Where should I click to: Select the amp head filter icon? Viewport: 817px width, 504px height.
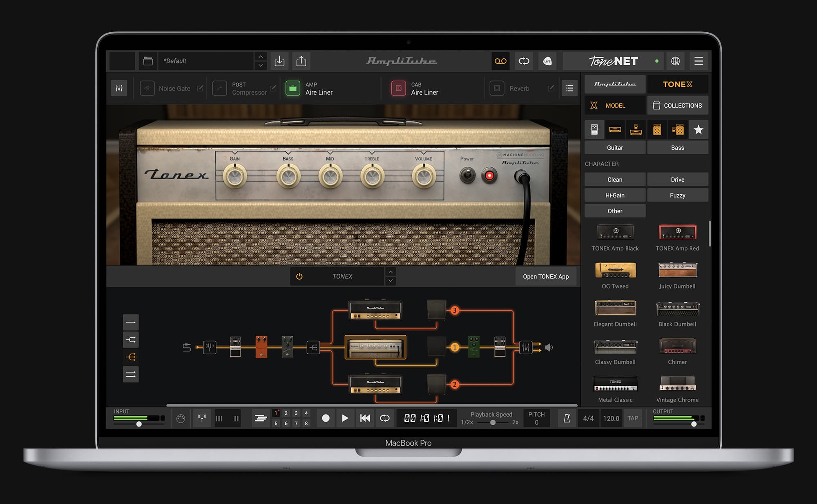[615, 130]
